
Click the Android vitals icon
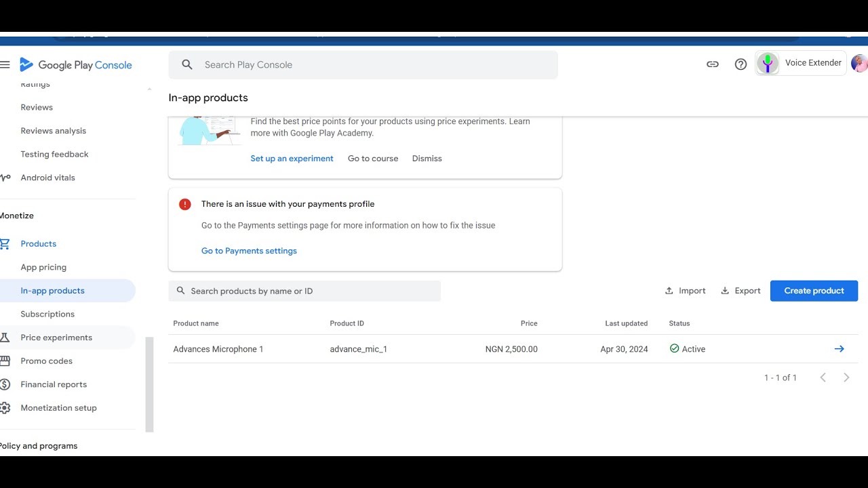click(x=5, y=178)
